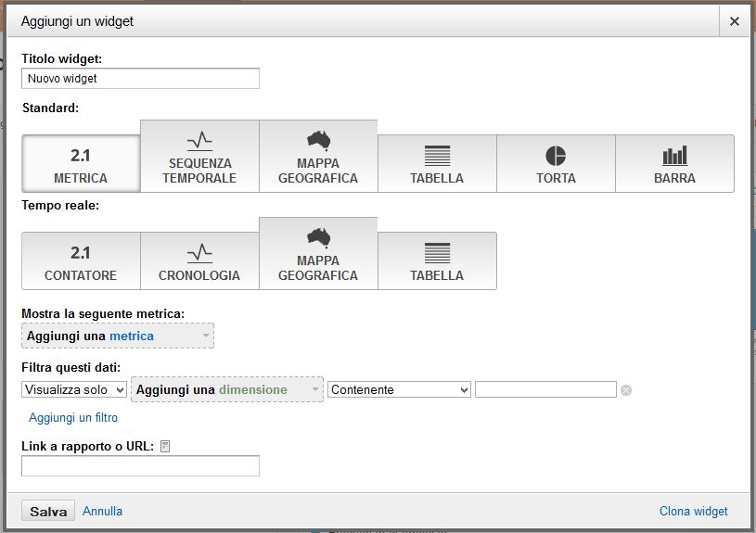
Task: Focus the Titolo widget text field
Action: [140, 79]
